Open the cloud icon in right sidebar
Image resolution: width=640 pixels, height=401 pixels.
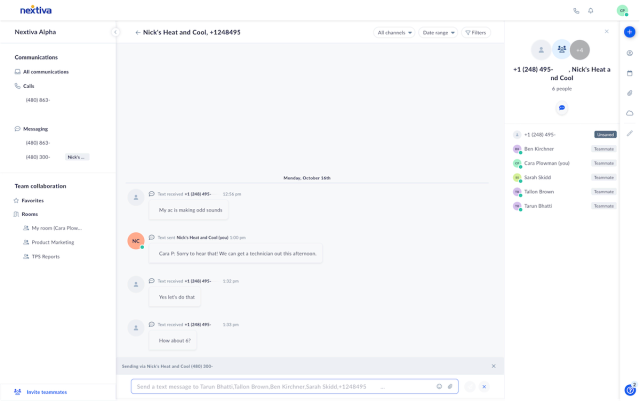tap(630, 113)
